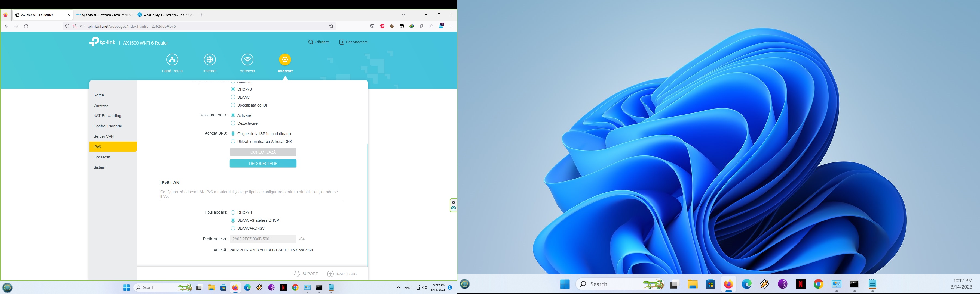Reload the router page
The image size is (980, 294).
[x=26, y=26]
